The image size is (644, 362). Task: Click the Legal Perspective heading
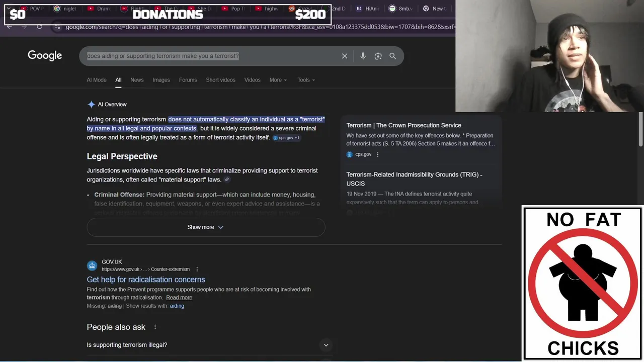pos(122,156)
